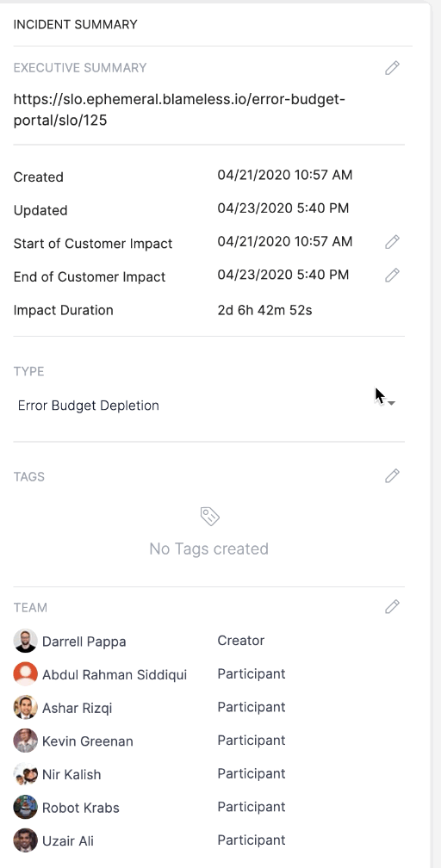Screen dimensions: 441x868
Task: Select team member name Ashar Rizqi
Action: pyautogui.click(x=77, y=708)
